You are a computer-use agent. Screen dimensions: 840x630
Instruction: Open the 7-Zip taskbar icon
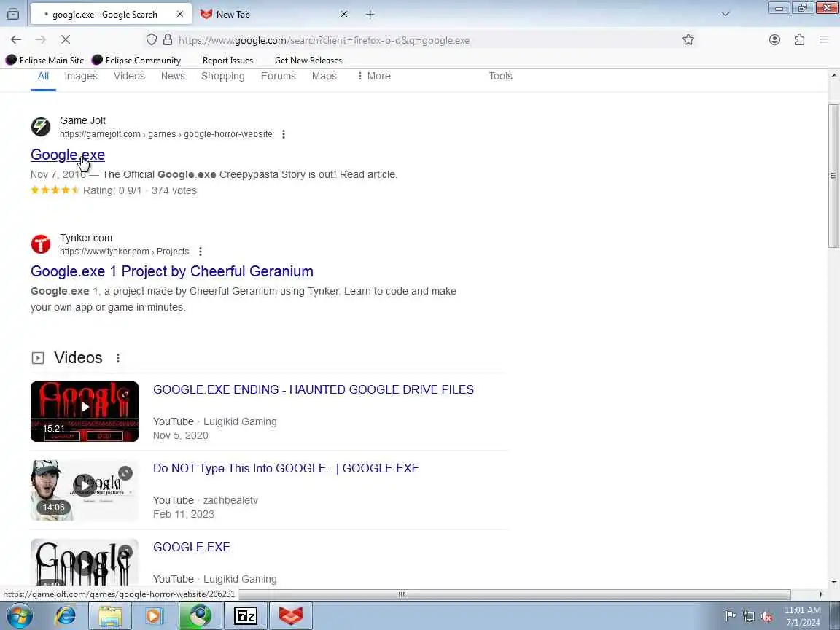pyautogui.click(x=246, y=616)
